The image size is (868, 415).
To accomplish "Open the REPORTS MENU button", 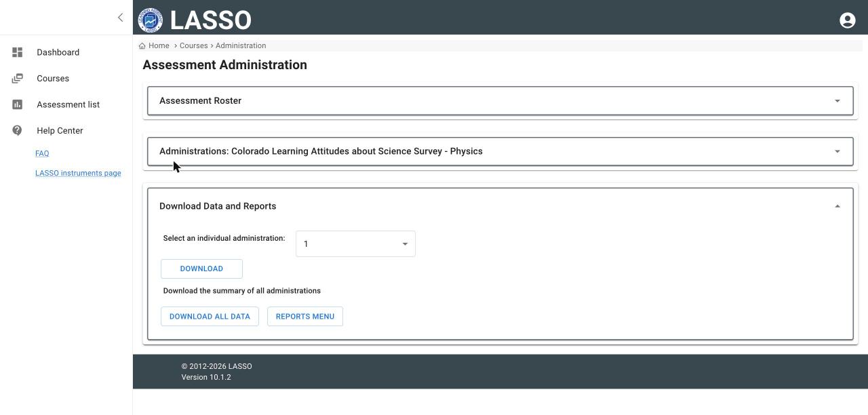I will tap(305, 317).
